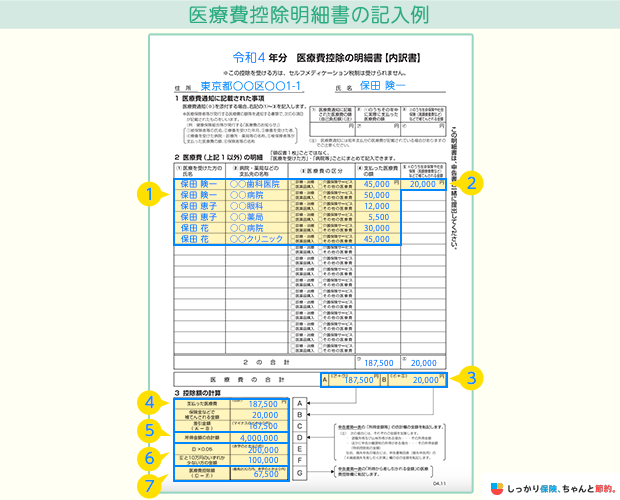Click the しっかり保険、ちゃんと節約。 tagline
The height and width of the screenshot is (500, 620).
(x=561, y=489)
